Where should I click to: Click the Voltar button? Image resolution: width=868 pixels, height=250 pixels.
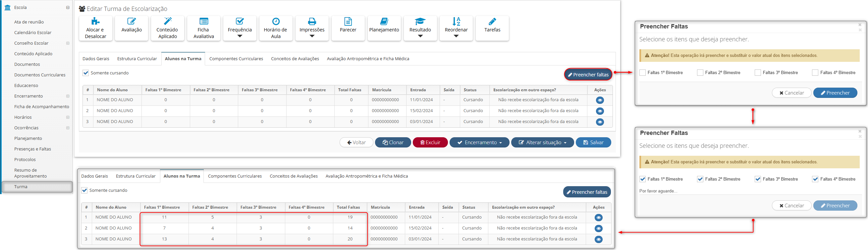356,143
